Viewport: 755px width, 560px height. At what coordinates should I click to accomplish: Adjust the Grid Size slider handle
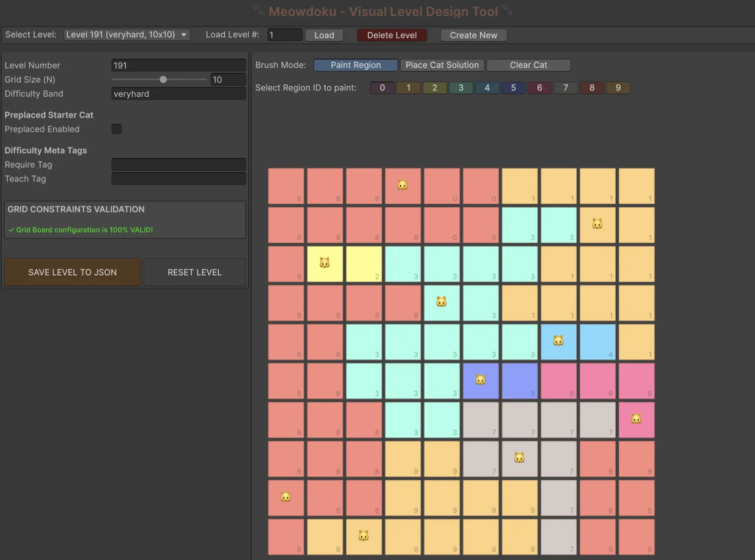(x=163, y=80)
